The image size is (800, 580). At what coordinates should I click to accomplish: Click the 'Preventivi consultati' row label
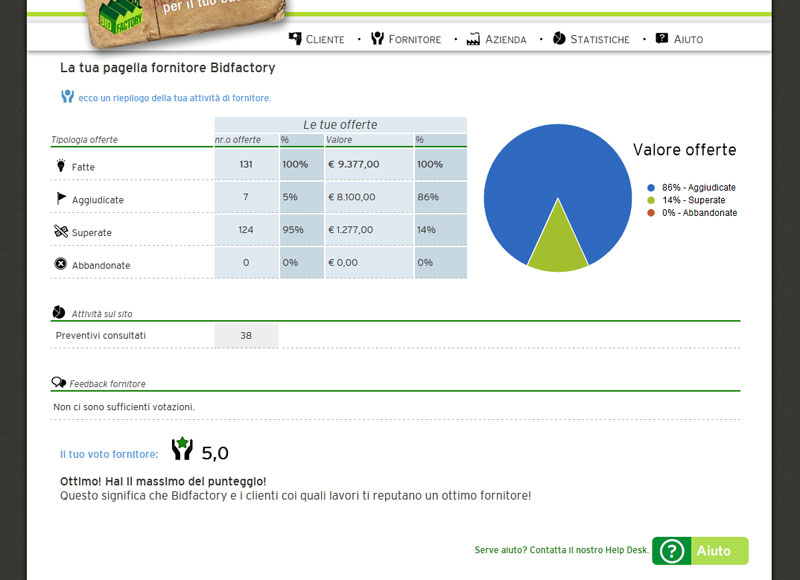[x=101, y=336]
